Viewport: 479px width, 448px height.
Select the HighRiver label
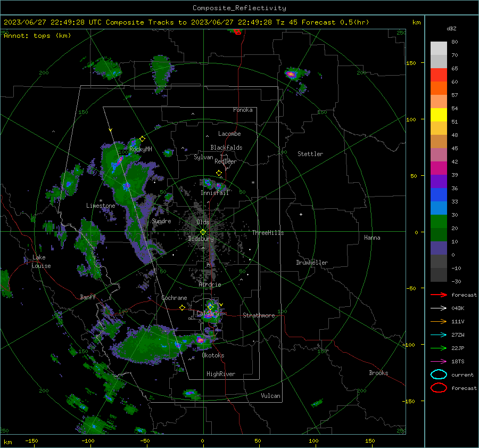(x=221, y=374)
